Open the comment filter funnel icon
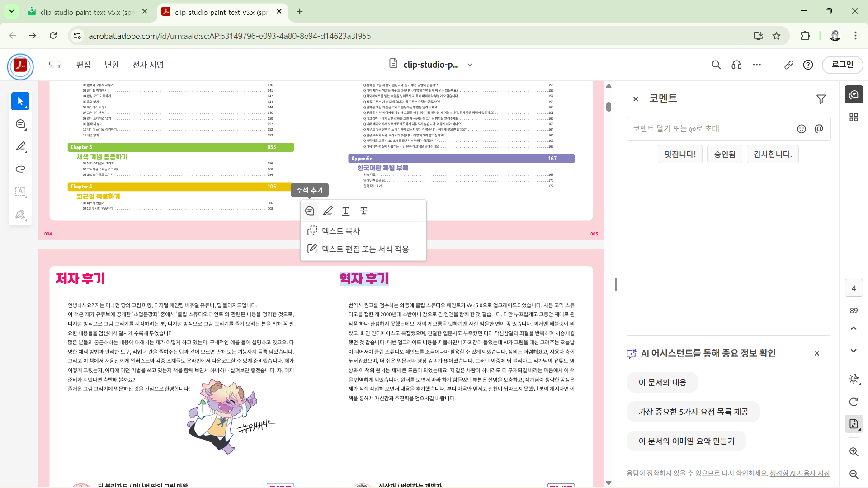The width and height of the screenshot is (868, 488). coord(821,99)
